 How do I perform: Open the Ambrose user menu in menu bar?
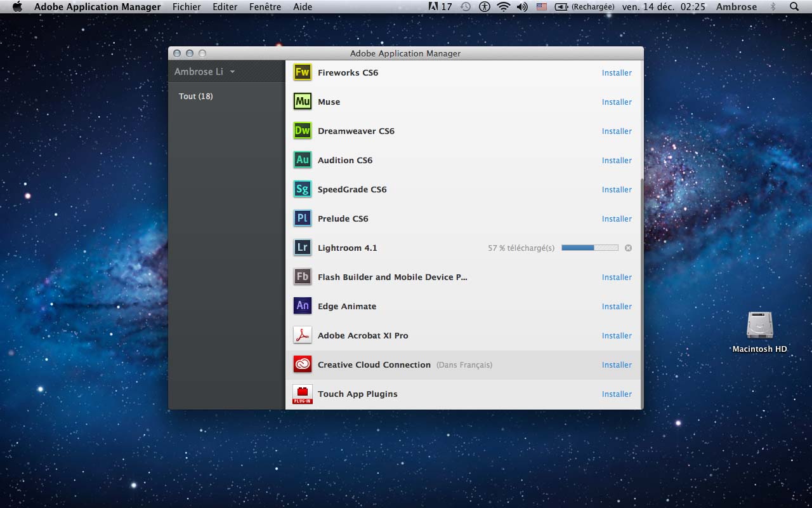pos(737,7)
